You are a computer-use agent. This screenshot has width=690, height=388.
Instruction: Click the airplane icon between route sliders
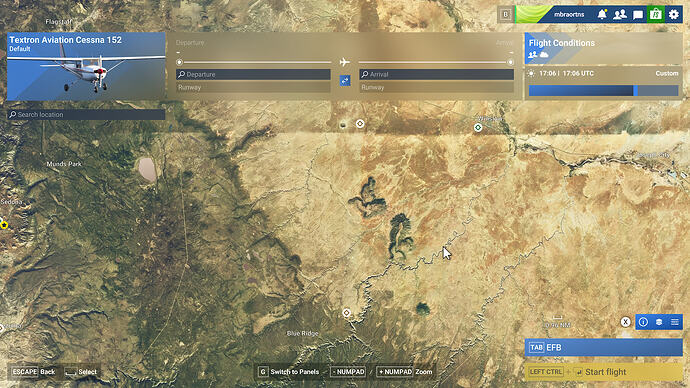tap(345, 62)
